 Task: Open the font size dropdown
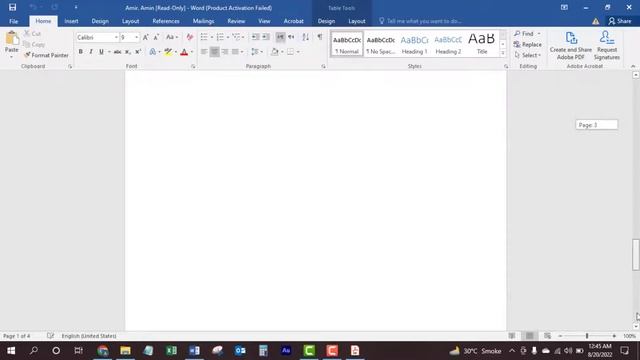[x=136, y=37]
